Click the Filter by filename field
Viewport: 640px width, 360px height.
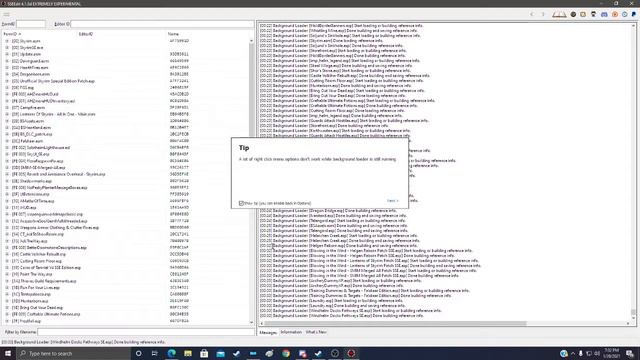[x=146, y=332]
